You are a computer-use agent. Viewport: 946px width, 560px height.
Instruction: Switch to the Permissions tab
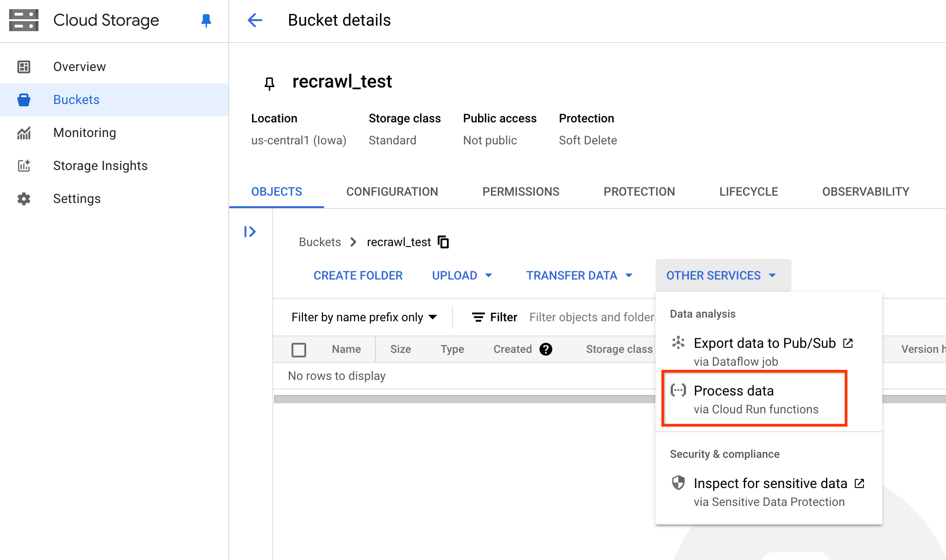pyautogui.click(x=521, y=192)
